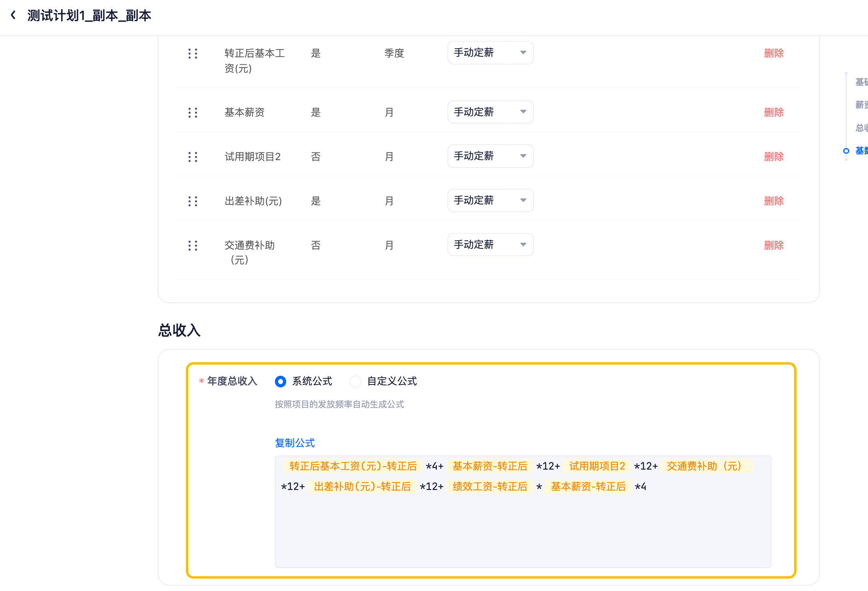This screenshot has height=591, width=868.
Task: Select the 自定义公式 radio option
Action: (355, 381)
